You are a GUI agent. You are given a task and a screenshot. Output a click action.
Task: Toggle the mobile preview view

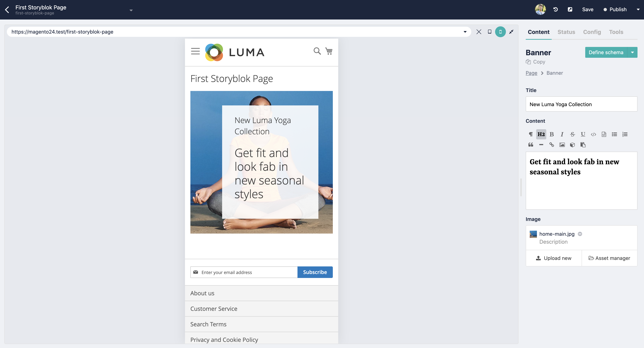(500, 32)
